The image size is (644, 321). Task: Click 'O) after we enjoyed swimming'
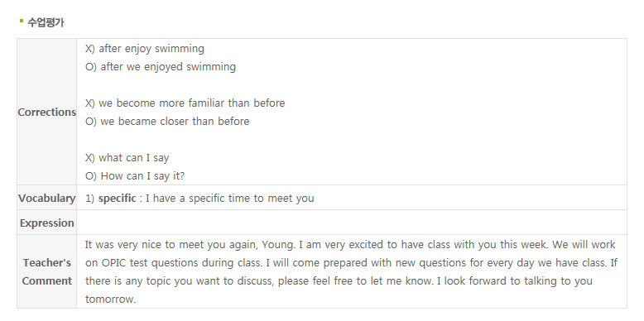coord(161,66)
